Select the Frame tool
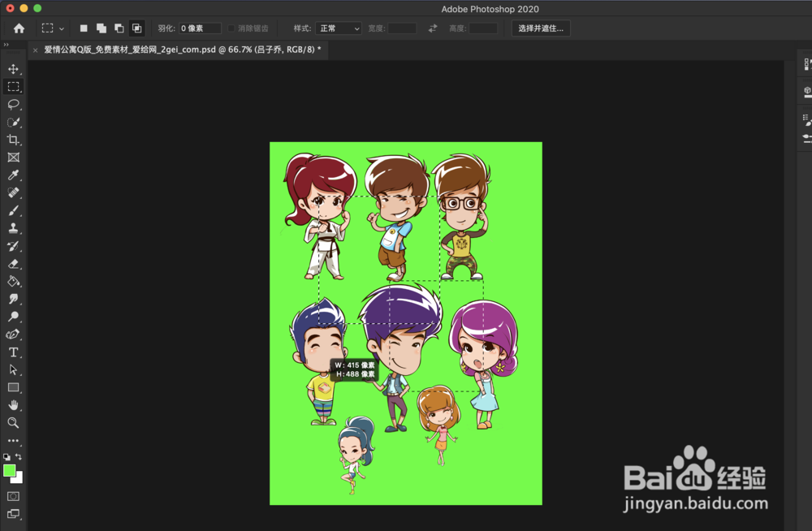812x531 pixels. point(14,158)
